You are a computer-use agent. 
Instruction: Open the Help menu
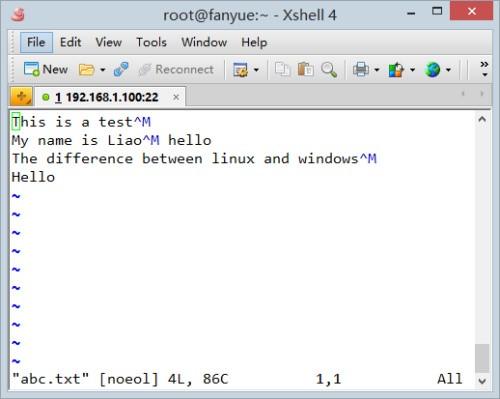pos(254,42)
